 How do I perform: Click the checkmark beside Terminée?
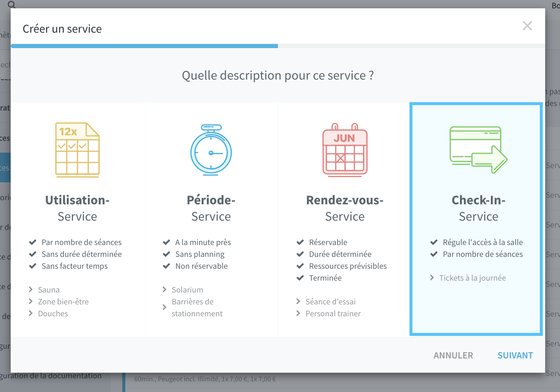point(300,278)
